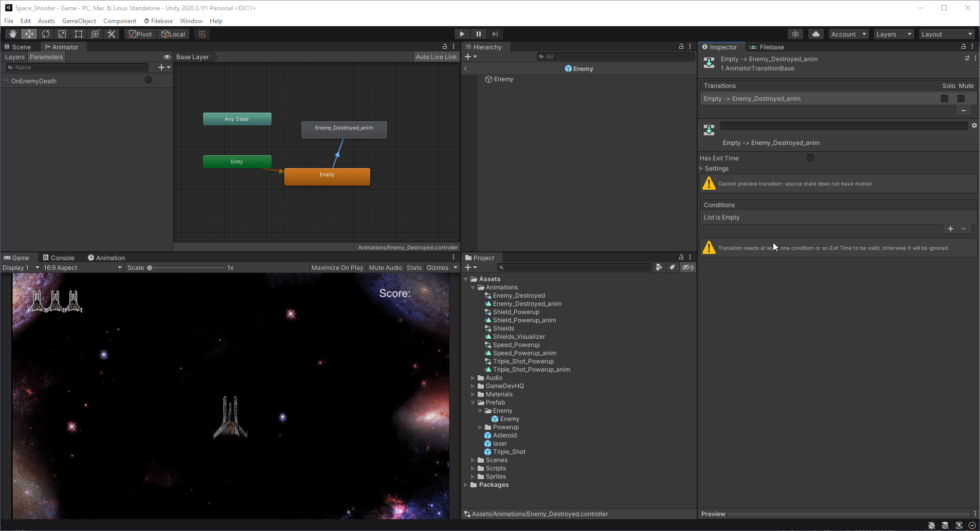This screenshot has height=531, width=980.
Task: Select the Rect tool
Action: click(79, 34)
